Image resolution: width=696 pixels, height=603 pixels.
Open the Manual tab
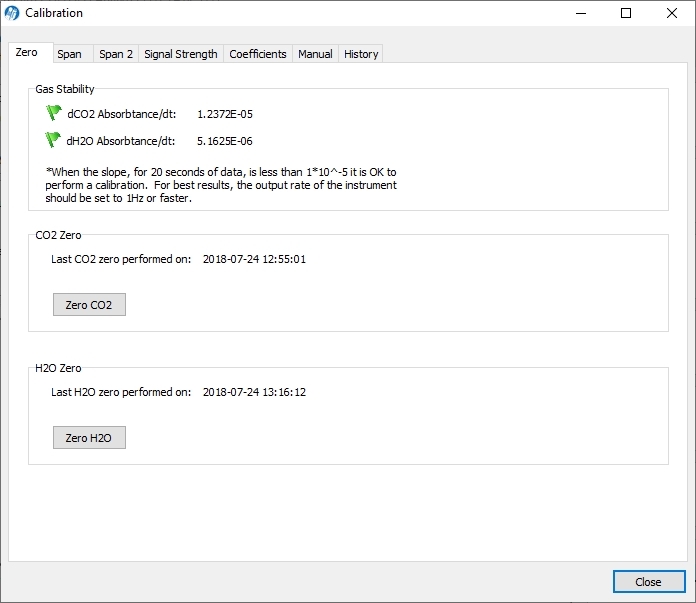pyautogui.click(x=315, y=54)
